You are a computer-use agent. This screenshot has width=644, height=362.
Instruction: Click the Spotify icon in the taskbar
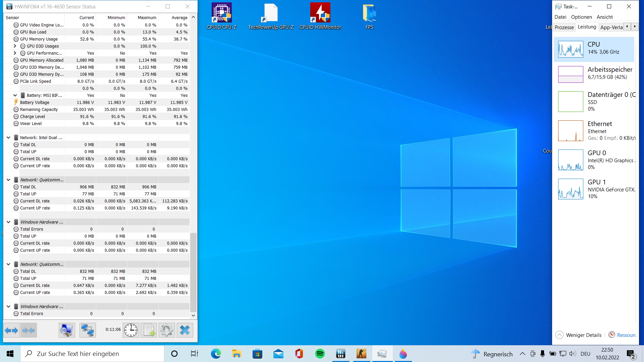click(x=320, y=354)
